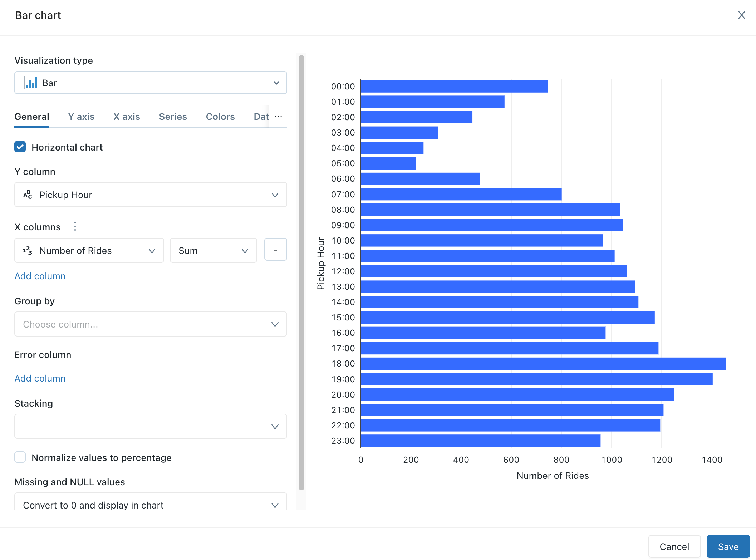This screenshot has height=560, width=756.
Task: Click the normalize values checkbox icon
Action: [21, 458]
